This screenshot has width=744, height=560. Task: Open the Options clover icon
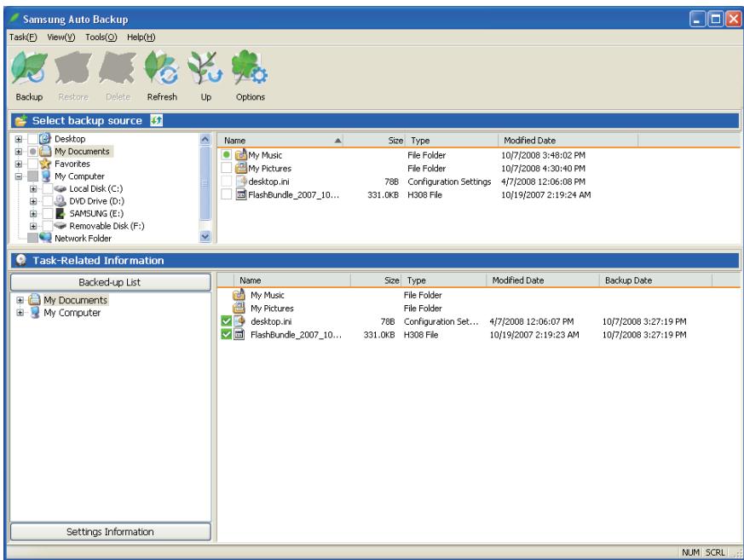pos(250,68)
